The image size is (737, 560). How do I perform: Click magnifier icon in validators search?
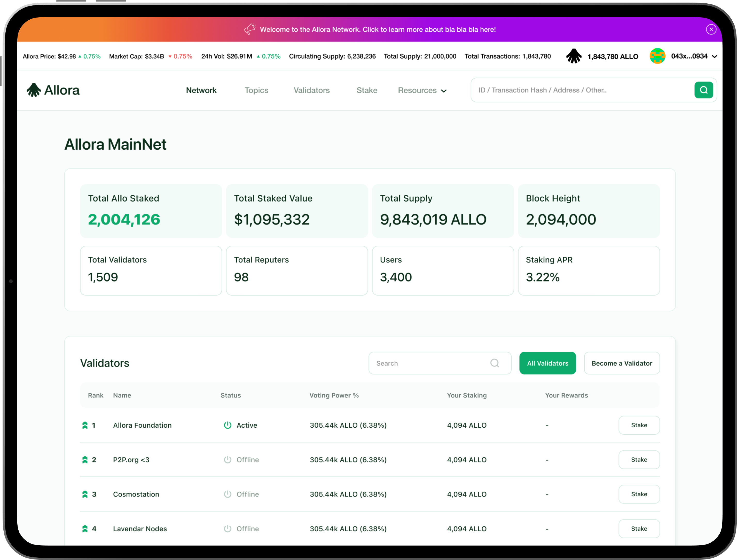(x=495, y=363)
